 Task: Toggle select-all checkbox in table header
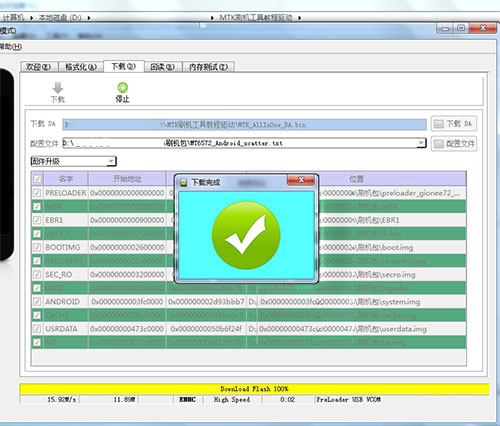(37, 179)
